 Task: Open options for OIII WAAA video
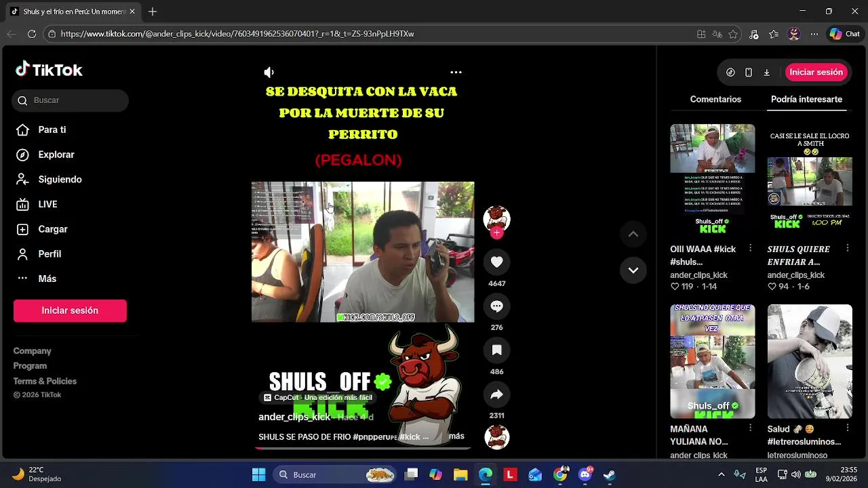click(750, 249)
